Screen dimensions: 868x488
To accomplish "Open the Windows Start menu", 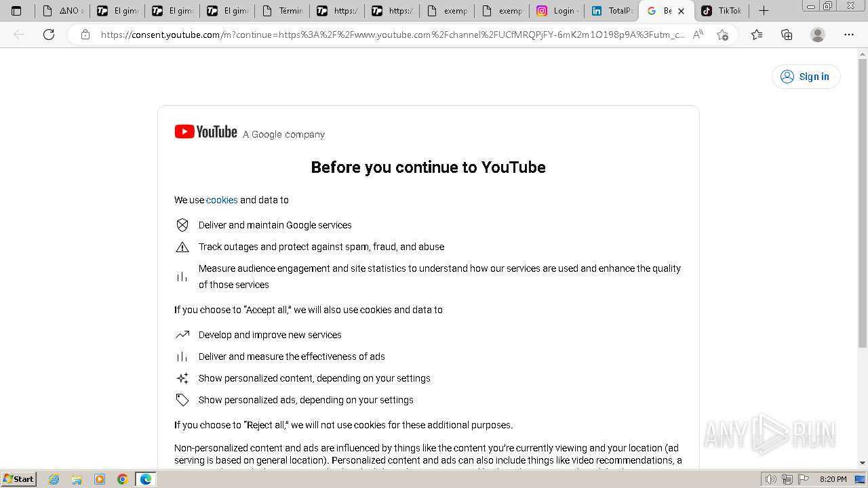I will coord(19,479).
